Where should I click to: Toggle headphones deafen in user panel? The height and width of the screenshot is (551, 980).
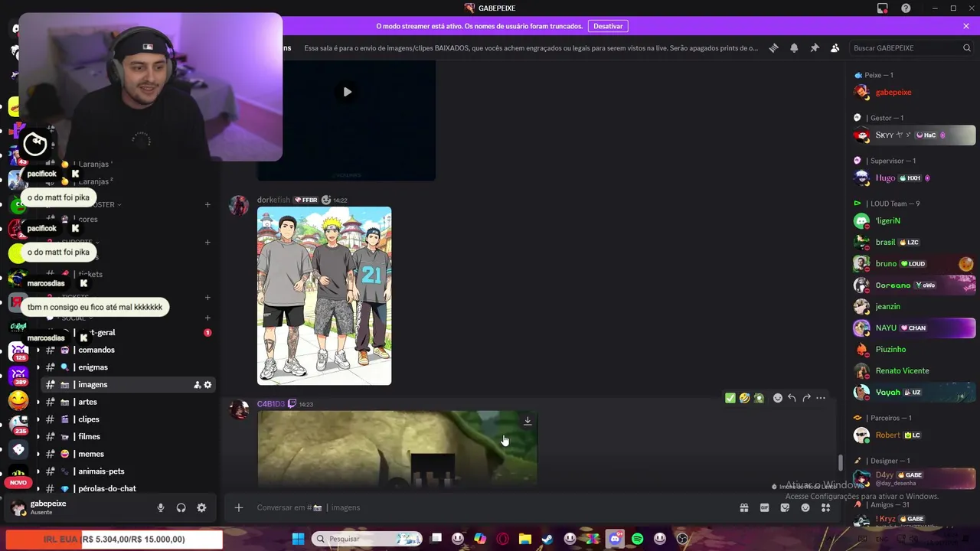(181, 507)
